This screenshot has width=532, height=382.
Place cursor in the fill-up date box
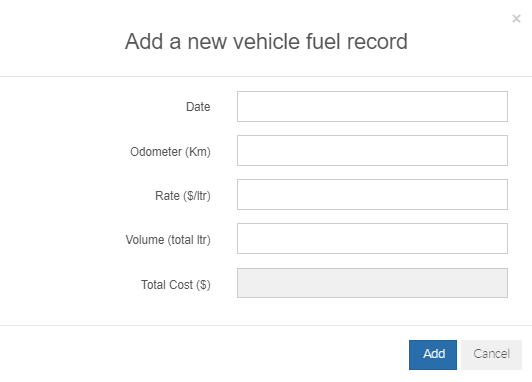pos(372,106)
